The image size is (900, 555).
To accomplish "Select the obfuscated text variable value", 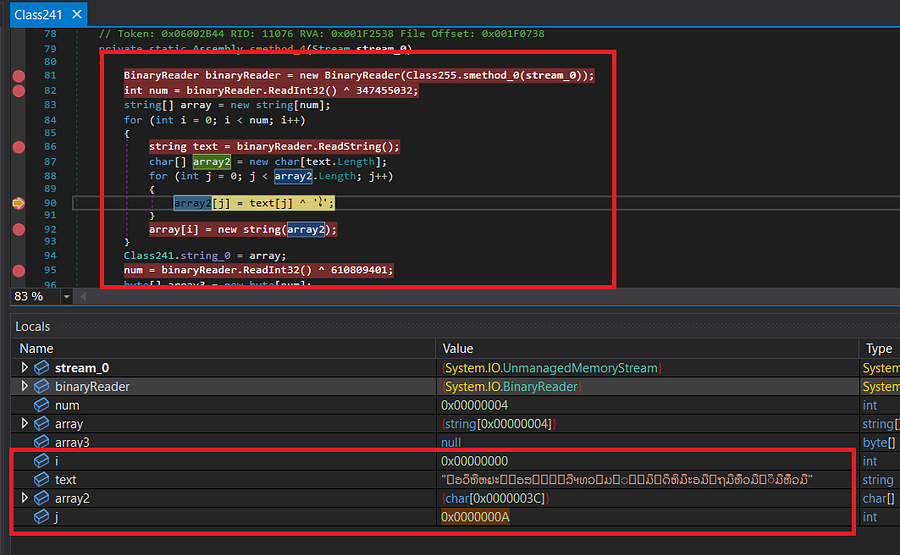I will (626, 480).
